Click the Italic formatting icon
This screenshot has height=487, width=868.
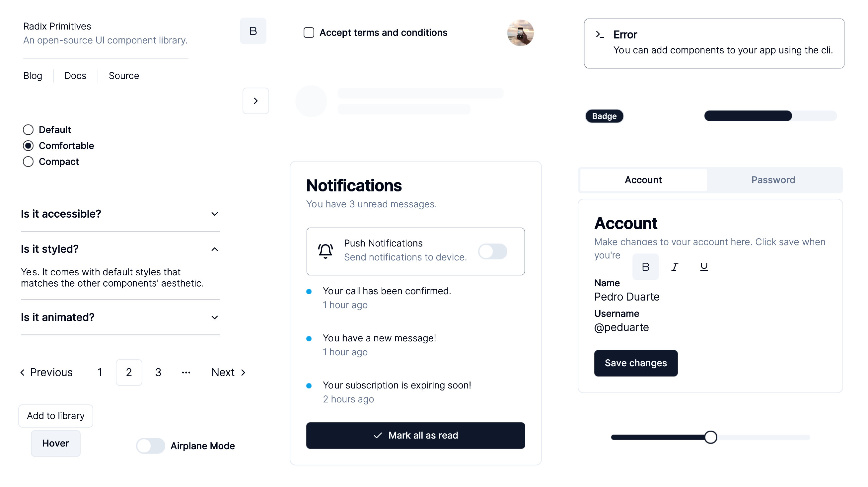pos(674,266)
